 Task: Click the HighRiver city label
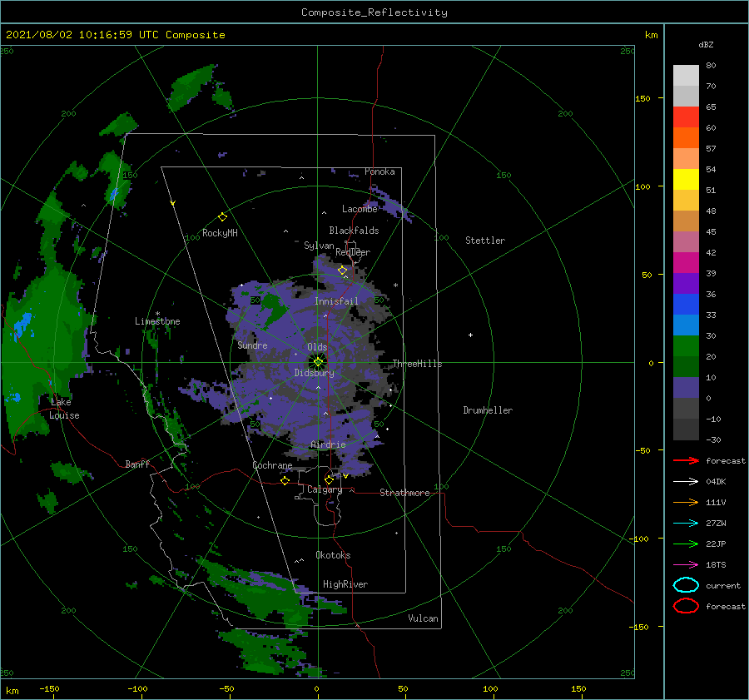(x=345, y=584)
